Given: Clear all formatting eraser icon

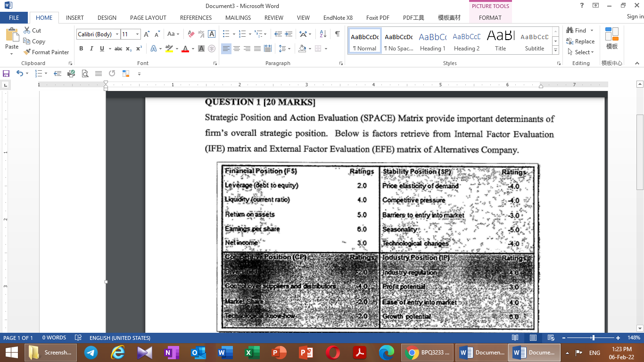Looking at the screenshot, I should pyautogui.click(x=191, y=34).
